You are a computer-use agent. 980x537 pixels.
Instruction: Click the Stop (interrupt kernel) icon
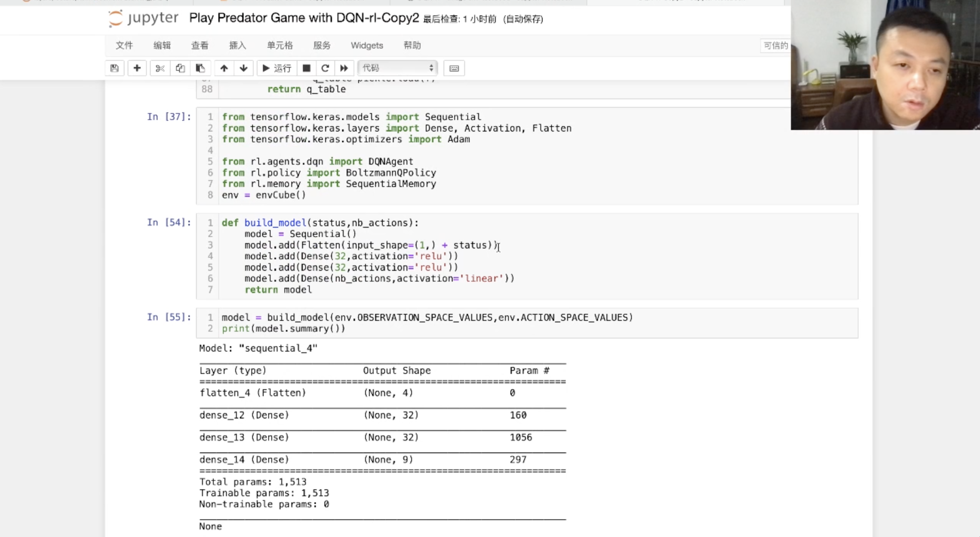coord(306,68)
